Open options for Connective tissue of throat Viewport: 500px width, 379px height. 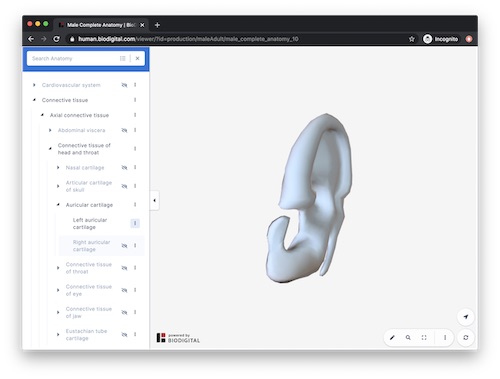(135, 268)
